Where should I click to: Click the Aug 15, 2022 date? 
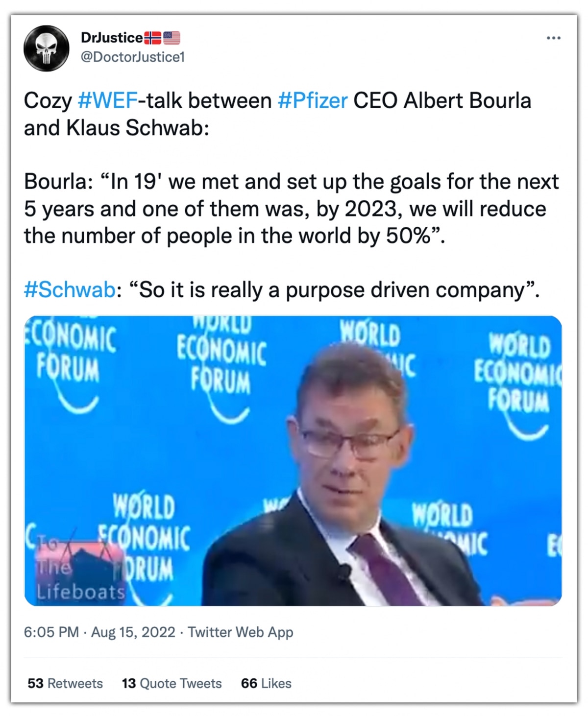tap(133, 632)
